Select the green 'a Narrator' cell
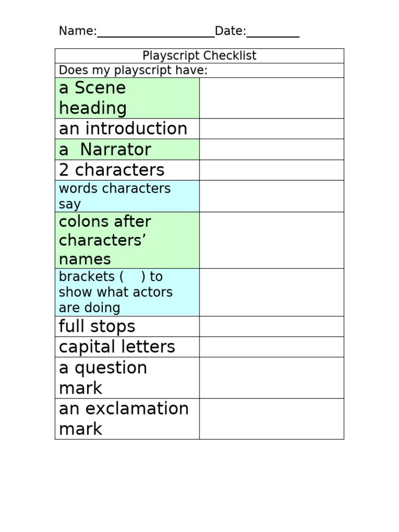 [x=127, y=150]
